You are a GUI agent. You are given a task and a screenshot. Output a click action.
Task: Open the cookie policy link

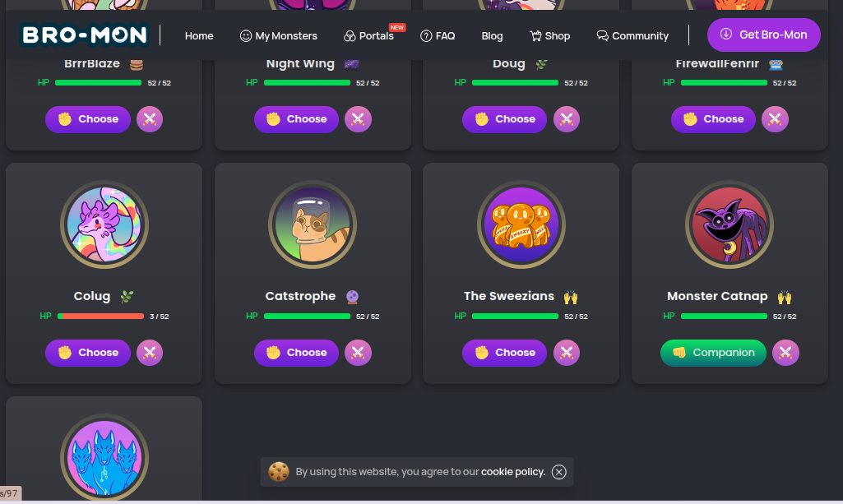513,472
